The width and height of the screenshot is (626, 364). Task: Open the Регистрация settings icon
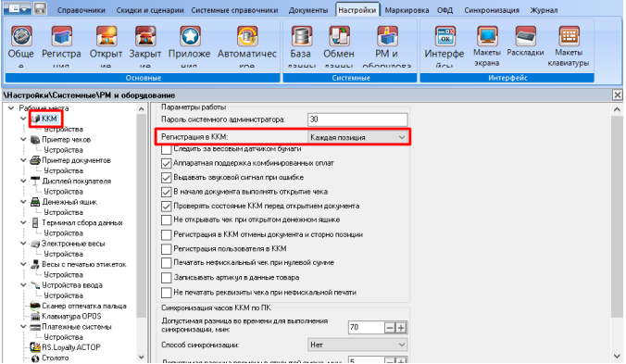pos(61,36)
